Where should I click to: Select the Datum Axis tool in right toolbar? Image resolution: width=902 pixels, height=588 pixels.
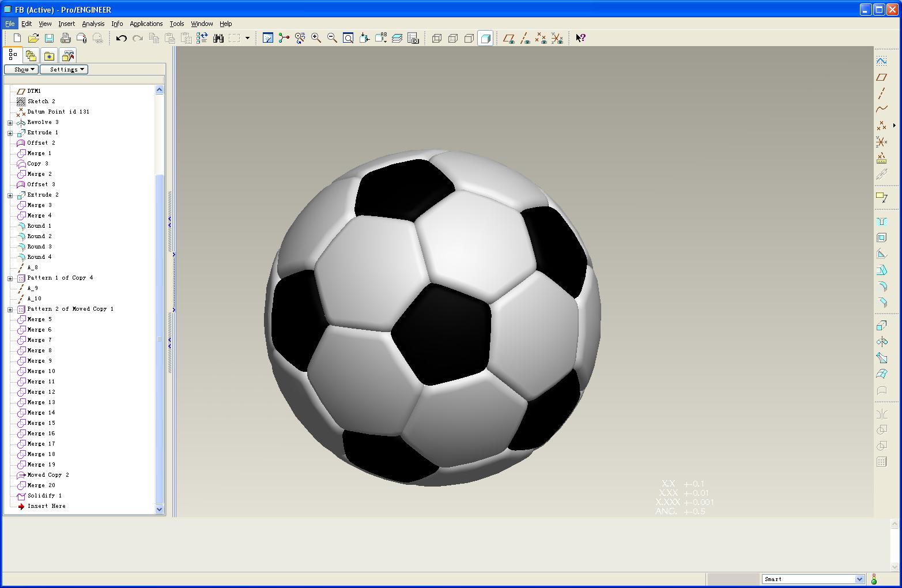(881, 93)
